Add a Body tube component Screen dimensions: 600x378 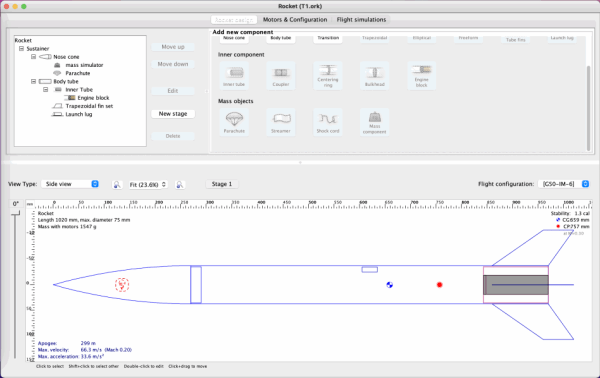(281, 38)
